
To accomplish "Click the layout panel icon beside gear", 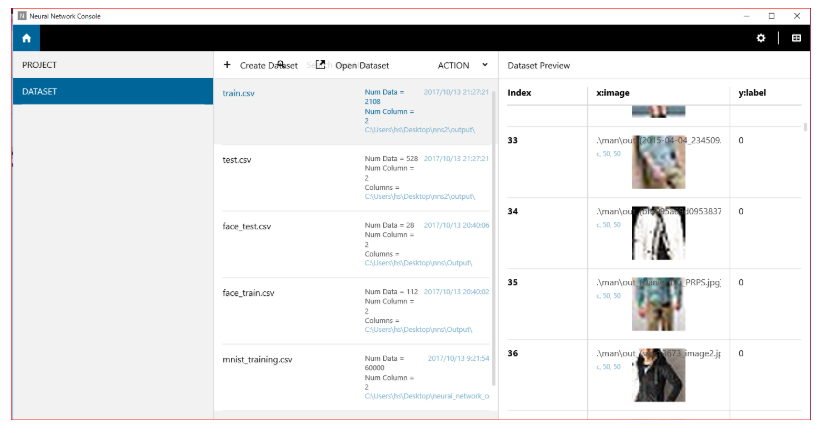I will [x=796, y=38].
